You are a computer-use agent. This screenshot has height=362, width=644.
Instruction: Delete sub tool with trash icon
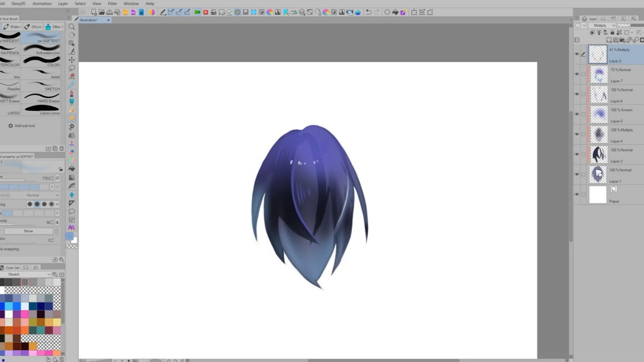coord(61,149)
